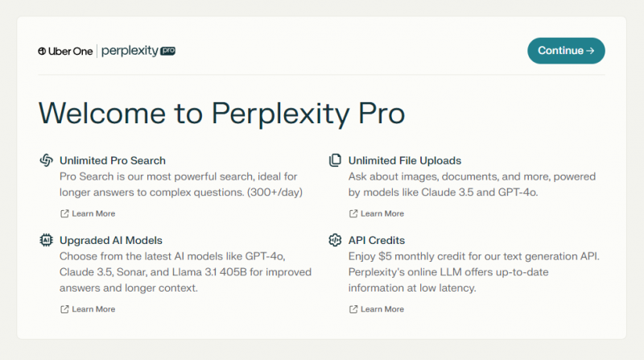644x360 pixels.
Task: Click the Unlimited Pro Search title
Action: (x=113, y=160)
